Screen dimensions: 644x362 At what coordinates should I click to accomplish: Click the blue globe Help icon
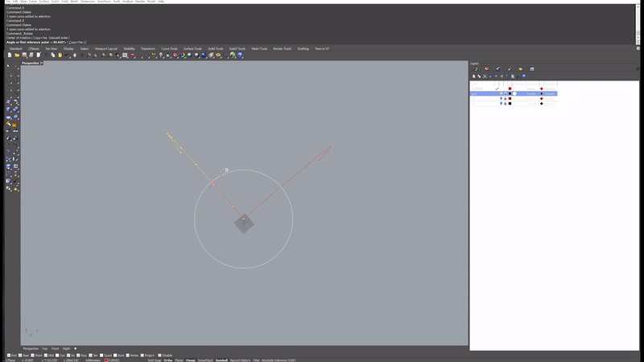240,55
